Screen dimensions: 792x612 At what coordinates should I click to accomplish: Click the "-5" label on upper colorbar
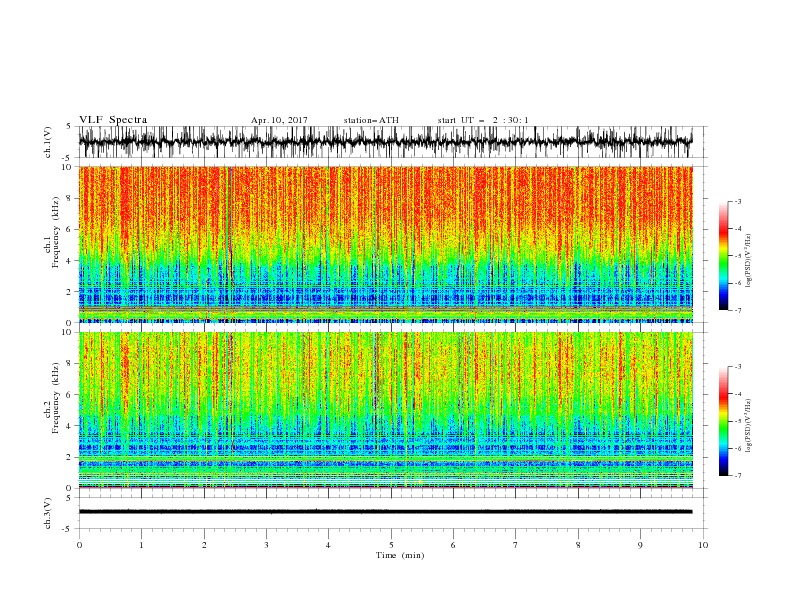coord(737,256)
